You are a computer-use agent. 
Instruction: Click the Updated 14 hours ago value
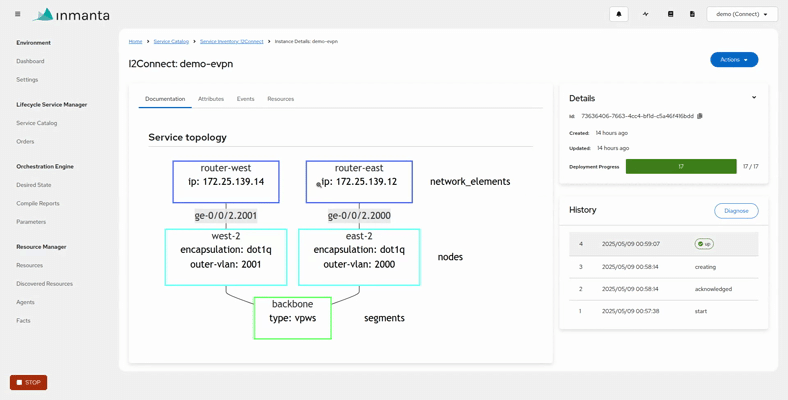click(613, 148)
